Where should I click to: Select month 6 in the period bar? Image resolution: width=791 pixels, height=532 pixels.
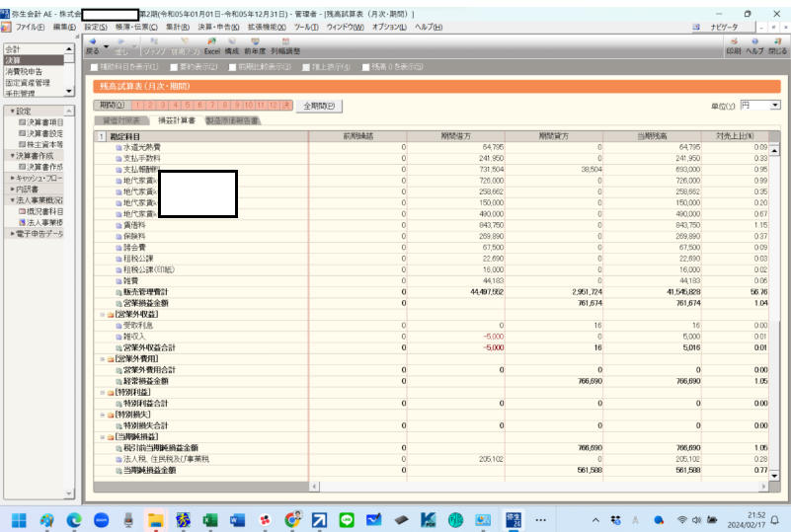[x=199, y=105]
